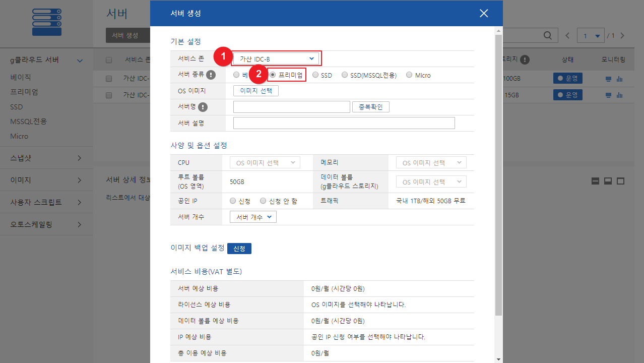Viewport: 644px width, 363px height.
Task: Choose 신청 안 함 for 공인 IP
Action: coord(263,201)
